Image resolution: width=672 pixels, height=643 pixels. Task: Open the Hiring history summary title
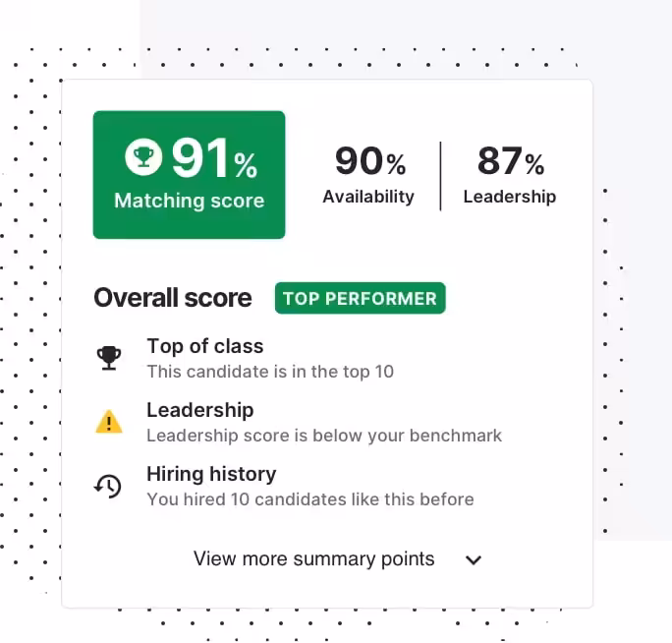(211, 474)
